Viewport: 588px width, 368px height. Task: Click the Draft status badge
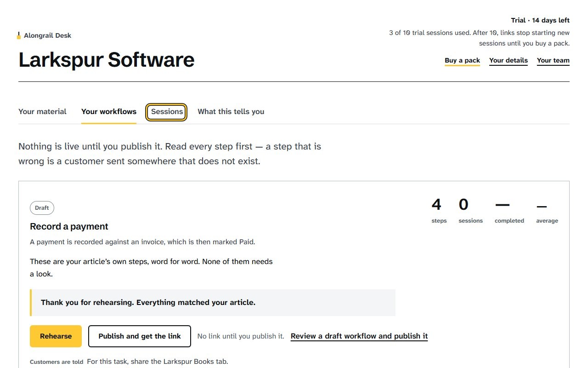click(x=42, y=208)
